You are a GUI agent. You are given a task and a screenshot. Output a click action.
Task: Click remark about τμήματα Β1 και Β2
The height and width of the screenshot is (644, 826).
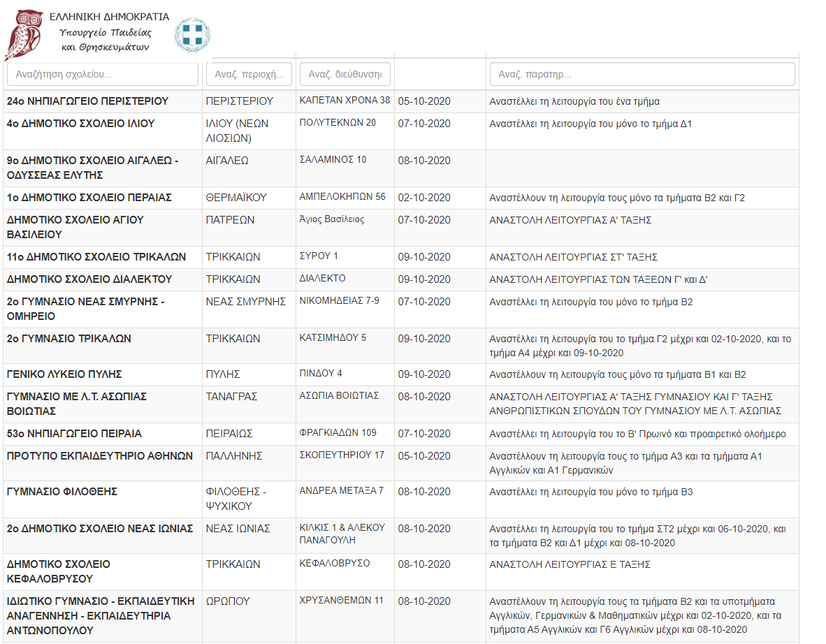[618, 374]
